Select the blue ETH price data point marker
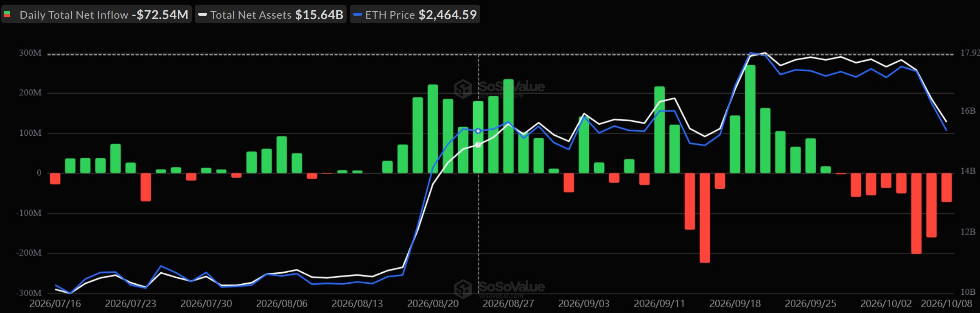This screenshot has height=313, width=980. pos(478,131)
